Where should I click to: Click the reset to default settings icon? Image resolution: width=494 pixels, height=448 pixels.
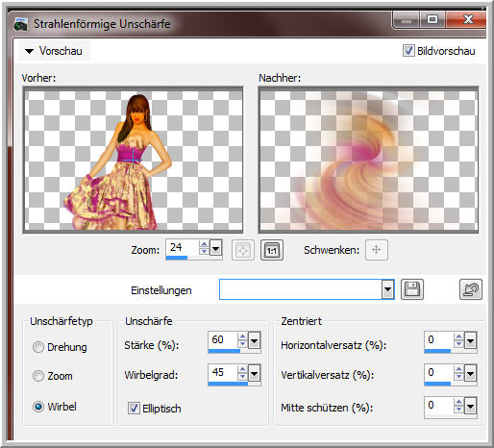tap(470, 289)
